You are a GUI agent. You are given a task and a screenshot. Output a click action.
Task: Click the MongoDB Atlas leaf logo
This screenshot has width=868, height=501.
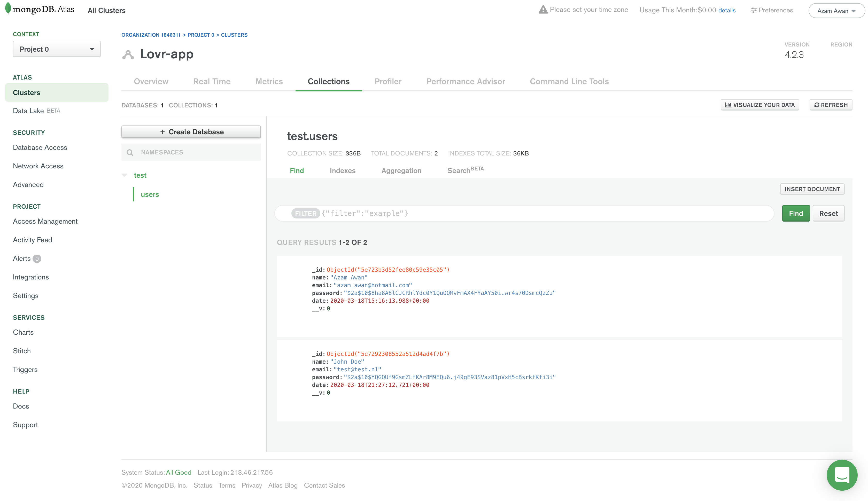(x=8, y=9)
